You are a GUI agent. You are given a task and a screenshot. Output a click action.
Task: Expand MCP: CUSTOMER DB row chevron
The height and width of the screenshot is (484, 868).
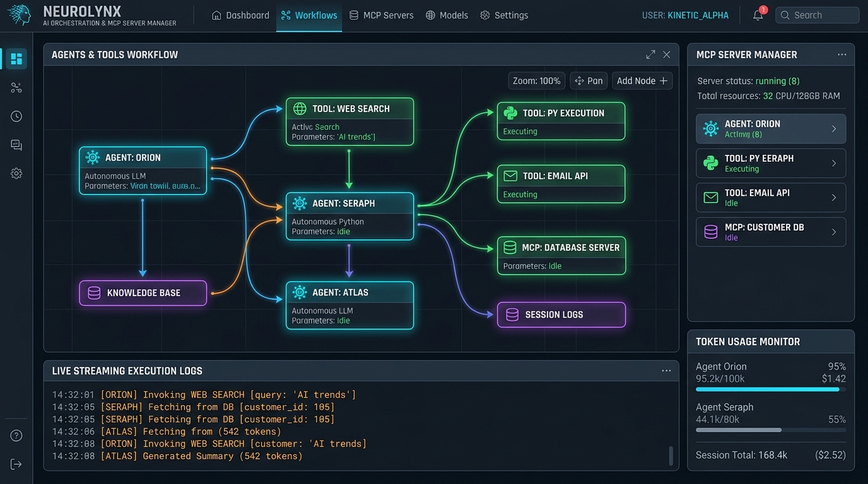(834, 232)
